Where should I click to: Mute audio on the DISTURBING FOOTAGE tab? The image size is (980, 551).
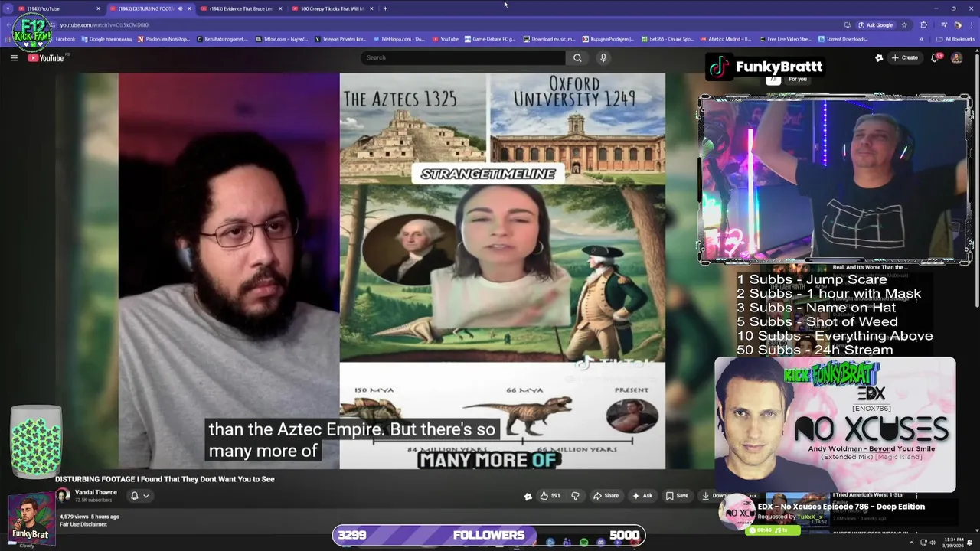click(x=180, y=8)
